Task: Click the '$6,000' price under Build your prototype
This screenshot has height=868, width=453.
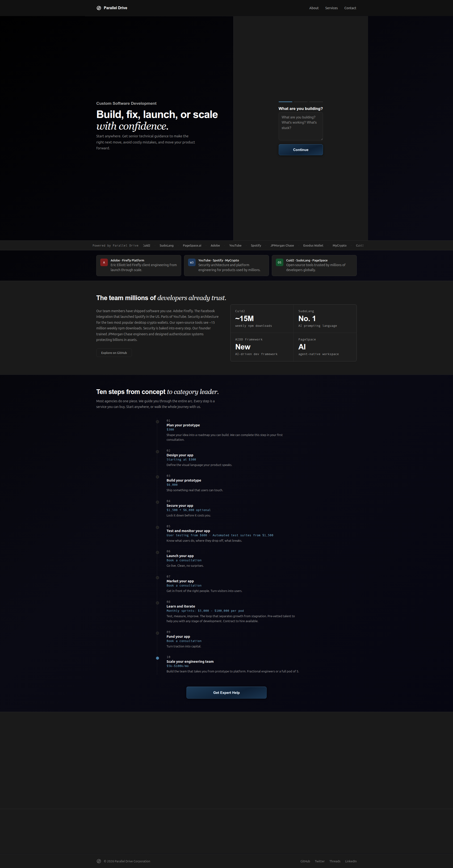Action: (172, 485)
